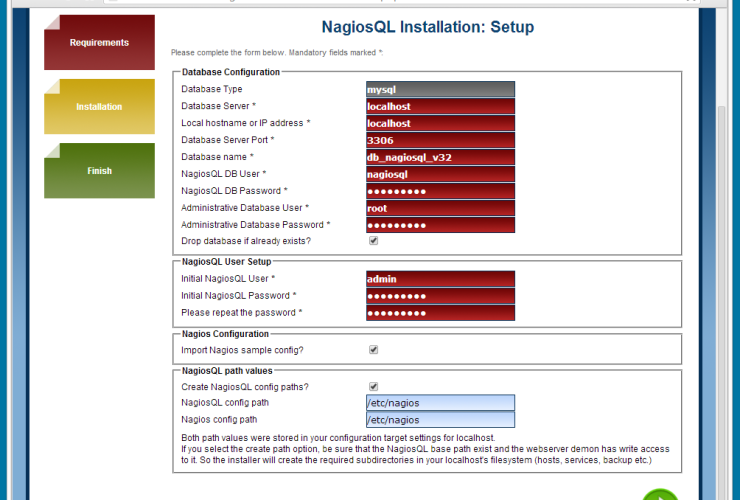Click the Initial NagiosQL User field
The height and width of the screenshot is (500, 740).
[x=440, y=279]
